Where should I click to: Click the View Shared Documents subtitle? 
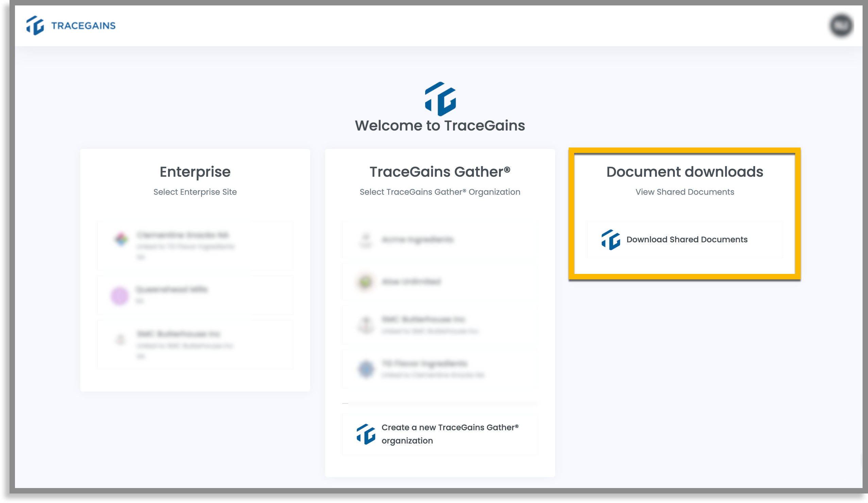tap(685, 192)
